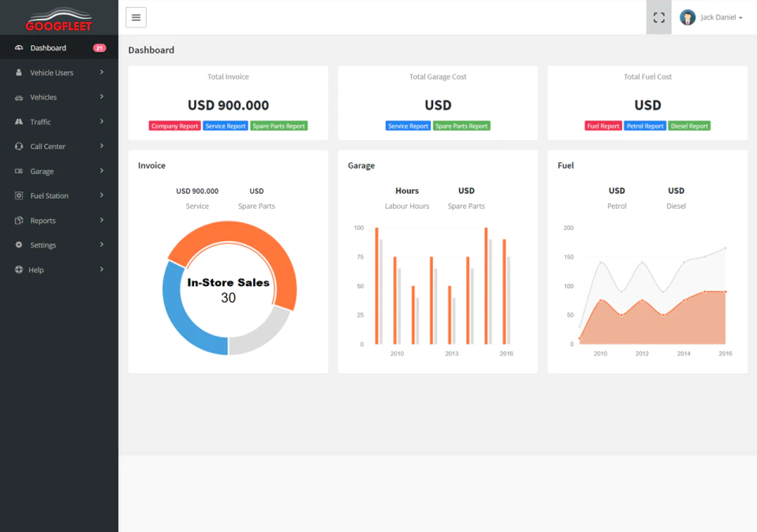Click Jack Daniel's profile avatar
The width and height of the screenshot is (757, 532).
[x=688, y=17]
